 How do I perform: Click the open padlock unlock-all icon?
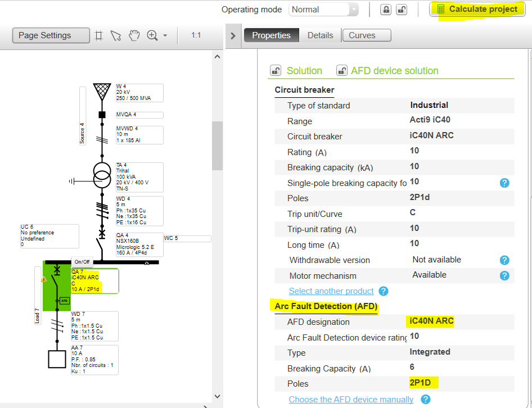[402, 10]
